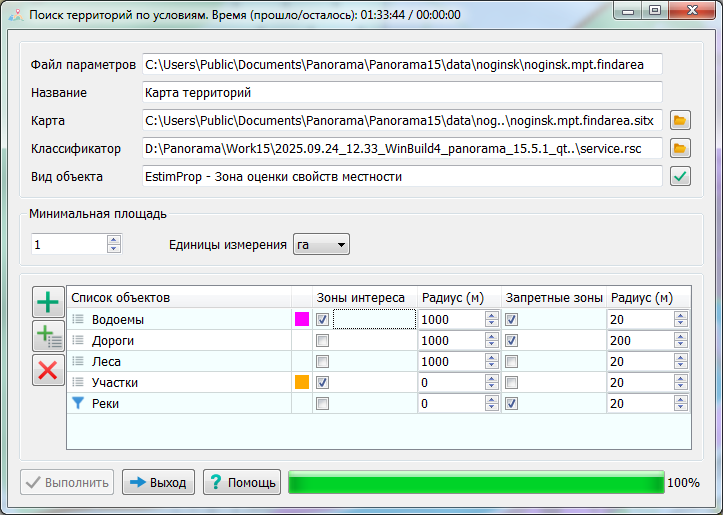Click the list icon beside Дороги
Viewport: 723px width, 515px height.
coord(78,340)
